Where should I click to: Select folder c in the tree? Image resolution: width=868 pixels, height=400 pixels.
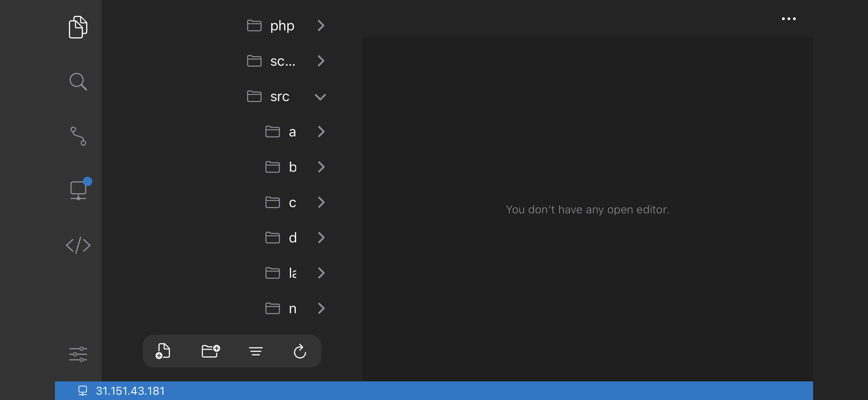point(292,202)
